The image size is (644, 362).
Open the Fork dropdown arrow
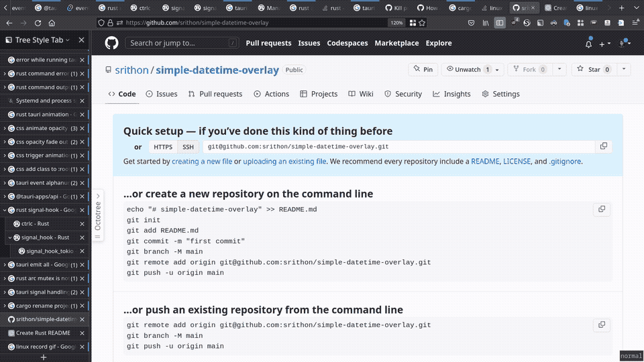point(559,69)
